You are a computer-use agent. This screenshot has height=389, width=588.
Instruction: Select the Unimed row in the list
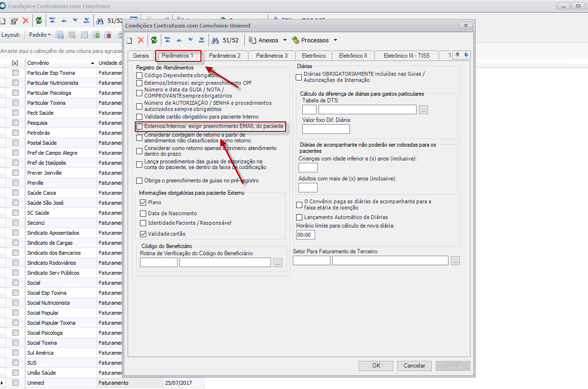pos(102,383)
